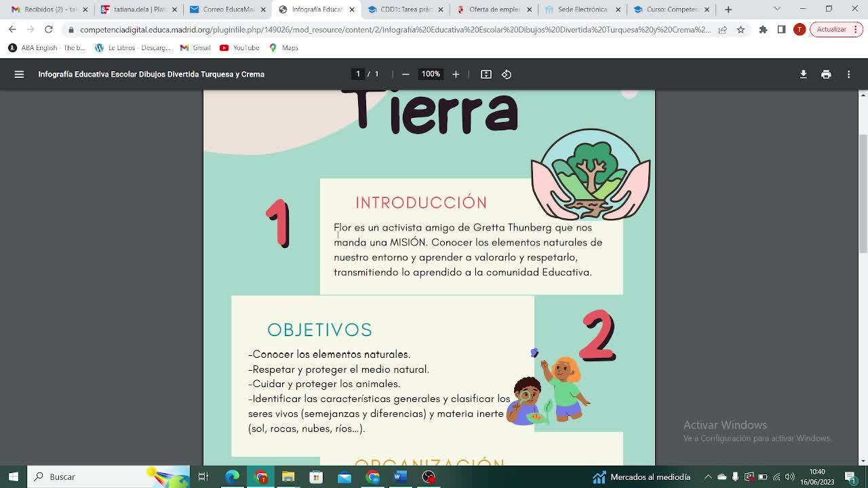Open PDF viewer more actions menu

tap(848, 75)
